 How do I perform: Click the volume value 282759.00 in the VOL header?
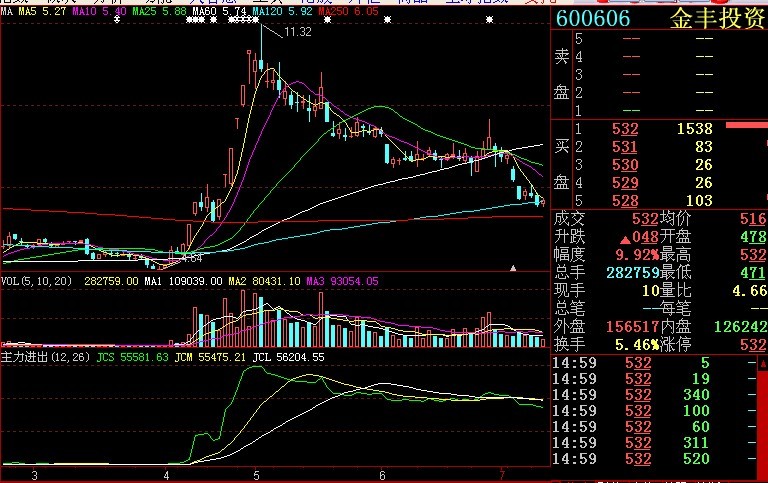pos(111,281)
